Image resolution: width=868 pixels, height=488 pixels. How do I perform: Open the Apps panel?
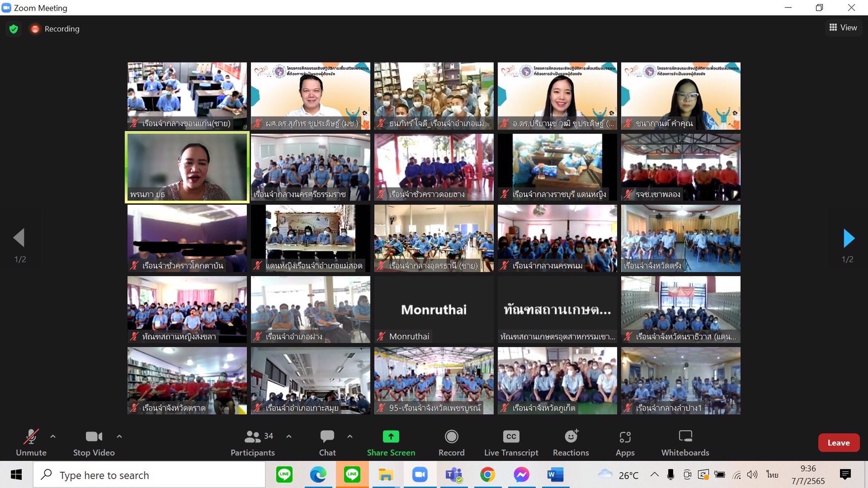pos(625,443)
